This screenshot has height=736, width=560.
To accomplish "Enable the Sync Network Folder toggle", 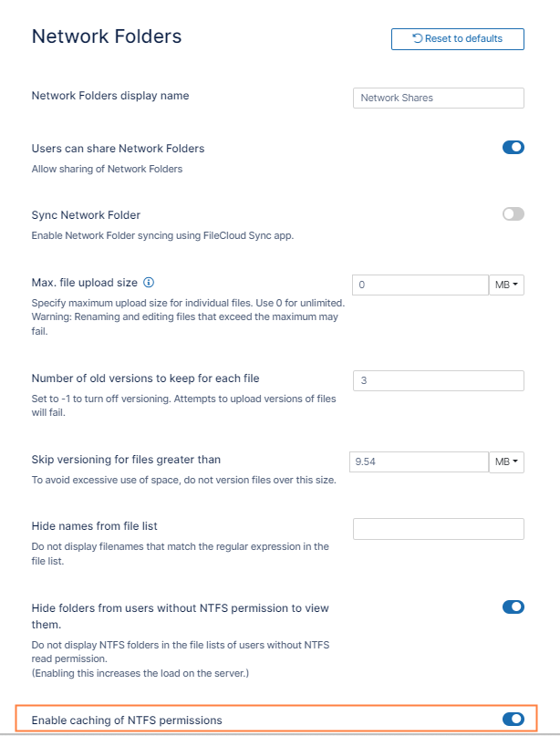I will pos(513,214).
